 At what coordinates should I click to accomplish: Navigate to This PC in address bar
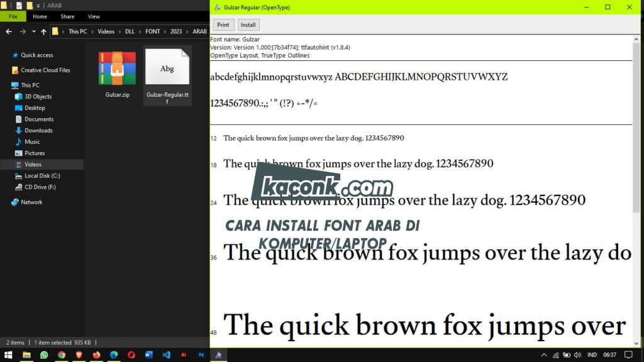click(x=77, y=31)
